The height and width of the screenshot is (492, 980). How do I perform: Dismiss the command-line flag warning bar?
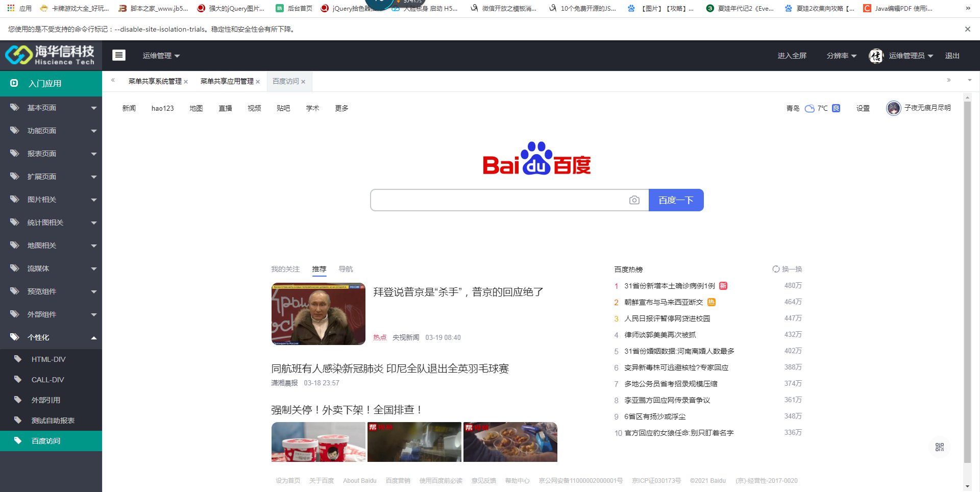[967, 29]
